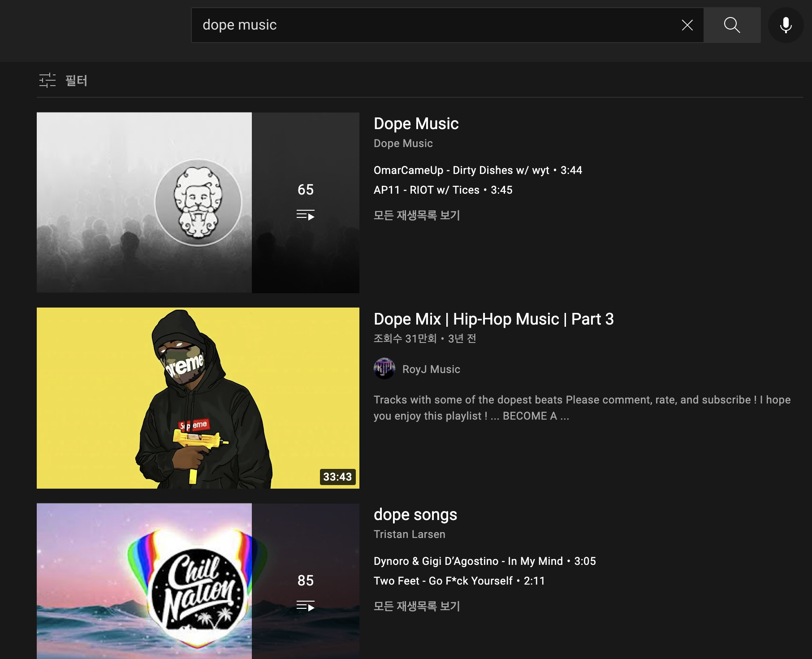The width and height of the screenshot is (812, 659).
Task: Visit the Tristan Larsen channel link
Action: [410, 534]
